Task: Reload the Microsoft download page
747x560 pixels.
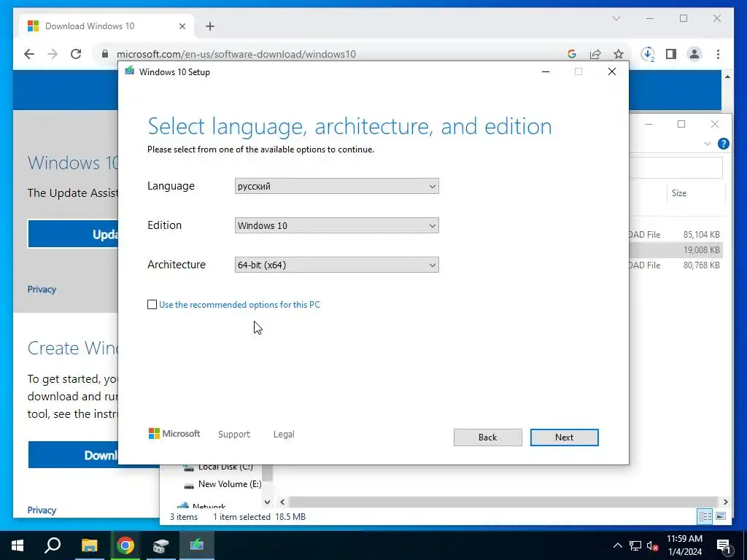Action: click(x=76, y=54)
